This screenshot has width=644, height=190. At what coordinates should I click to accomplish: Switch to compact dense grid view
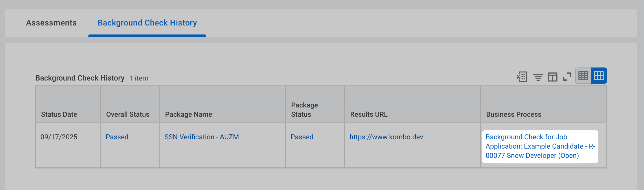click(x=583, y=76)
